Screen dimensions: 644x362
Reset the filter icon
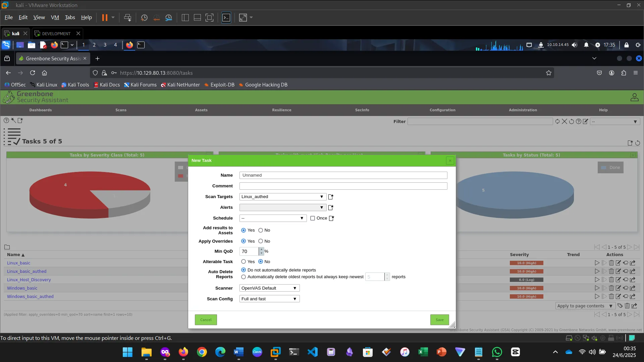(572, 122)
